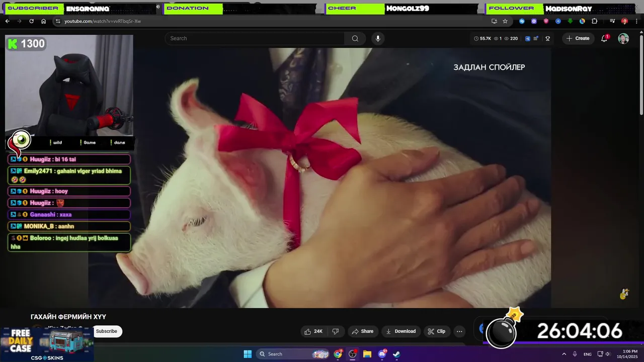Click the Windows taskbar Search box

click(x=293, y=354)
